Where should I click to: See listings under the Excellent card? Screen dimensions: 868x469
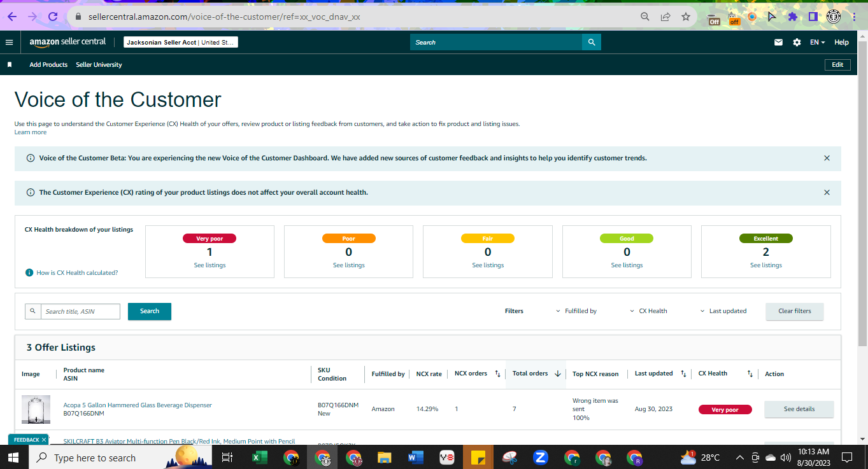(766, 265)
